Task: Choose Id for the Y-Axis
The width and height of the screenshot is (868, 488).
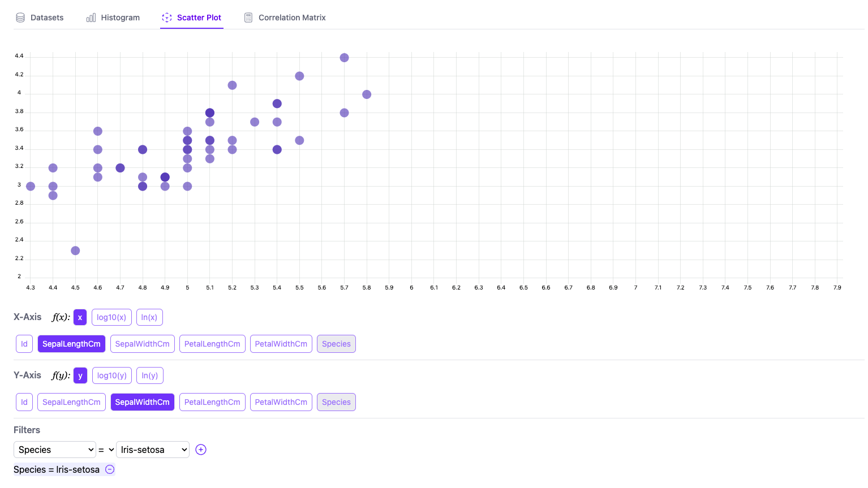Action: [x=24, y=402]
